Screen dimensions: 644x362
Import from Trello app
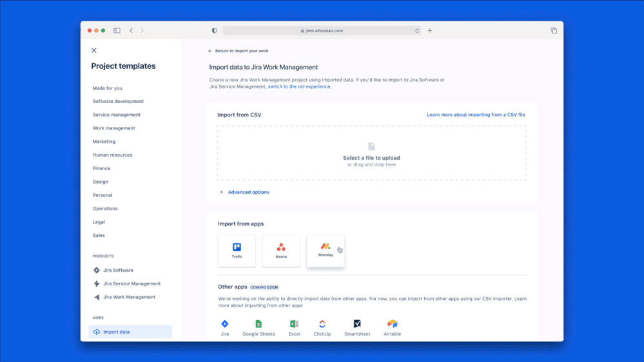pyautogui.click(x=237, y=251)
